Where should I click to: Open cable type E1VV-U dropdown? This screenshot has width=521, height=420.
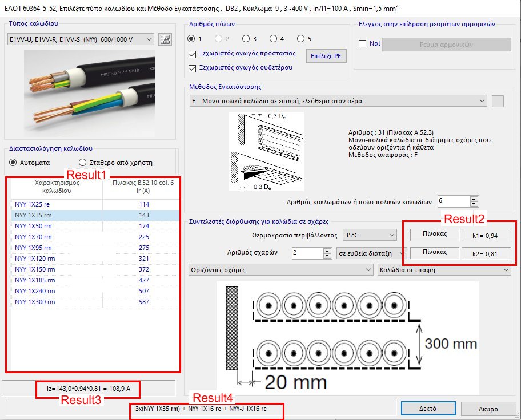pyautogui.click(x=81, y=39)
